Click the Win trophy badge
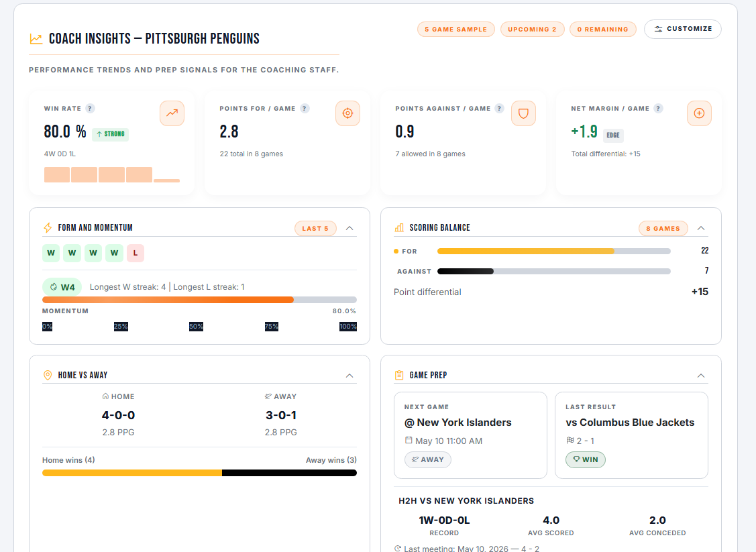This screenshot has height=552, width=756. 586,460
